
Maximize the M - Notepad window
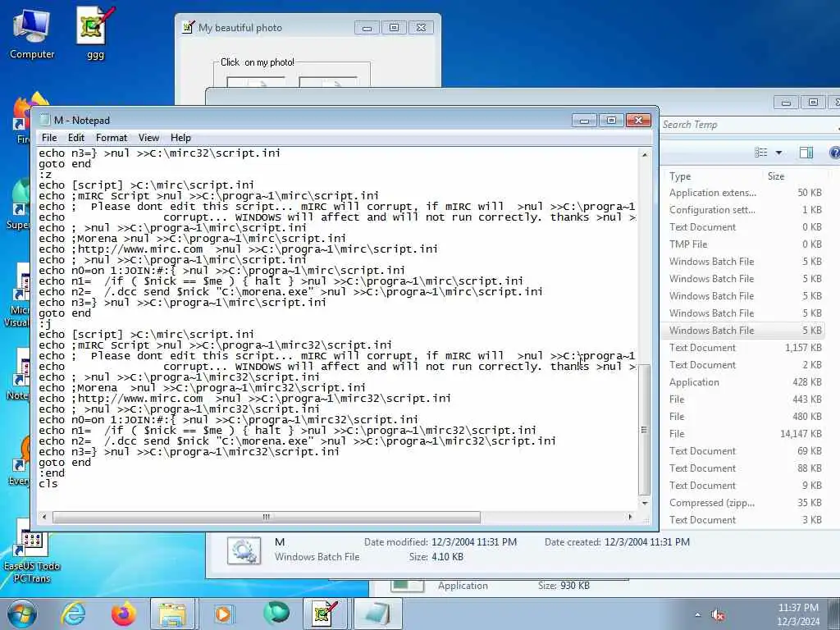(x=611, y=121)
